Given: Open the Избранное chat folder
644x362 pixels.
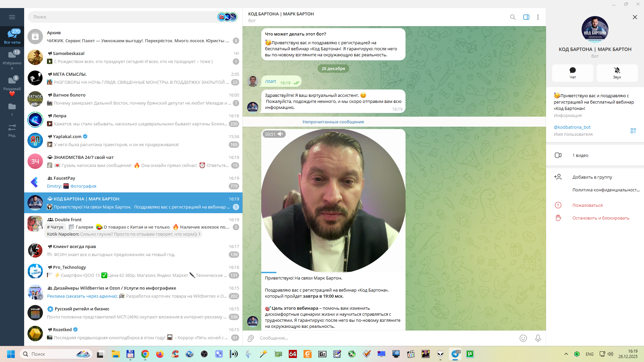Looking at the screenshot, I should click(x=12, y=59).
